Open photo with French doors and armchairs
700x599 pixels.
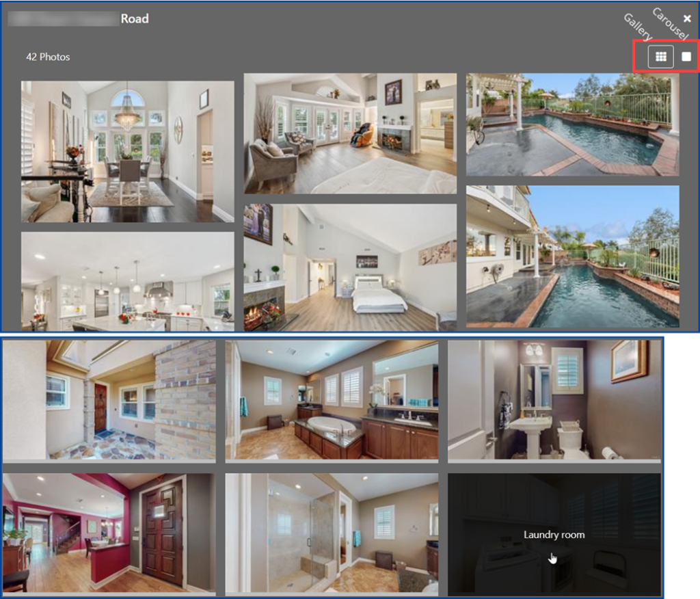[350, 133]
